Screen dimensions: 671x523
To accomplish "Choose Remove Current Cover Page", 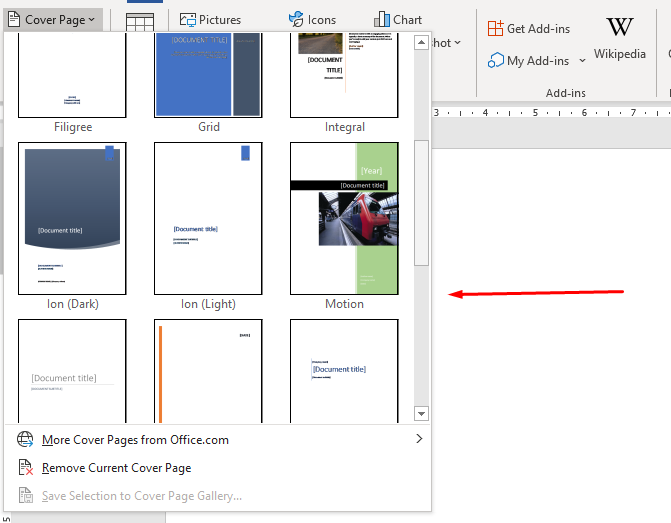I will point(218,468).
